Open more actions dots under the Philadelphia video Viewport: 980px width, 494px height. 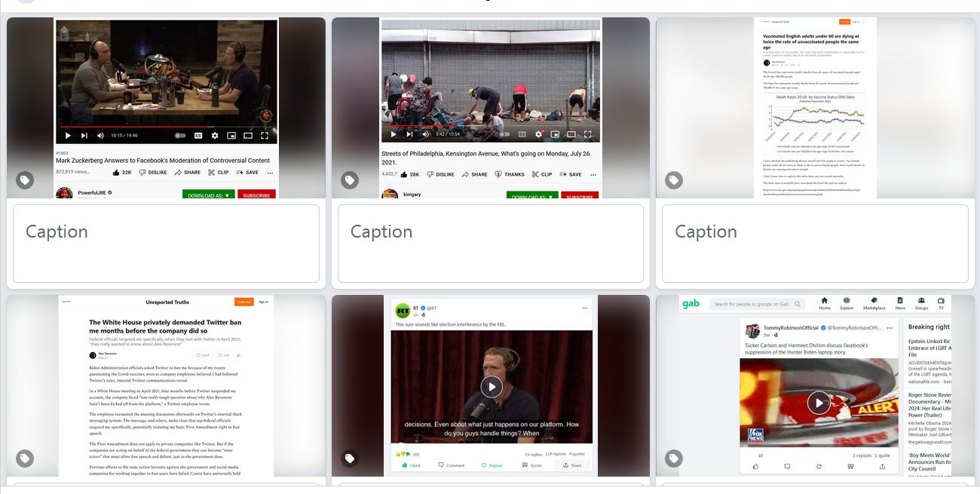pos(593,174)
